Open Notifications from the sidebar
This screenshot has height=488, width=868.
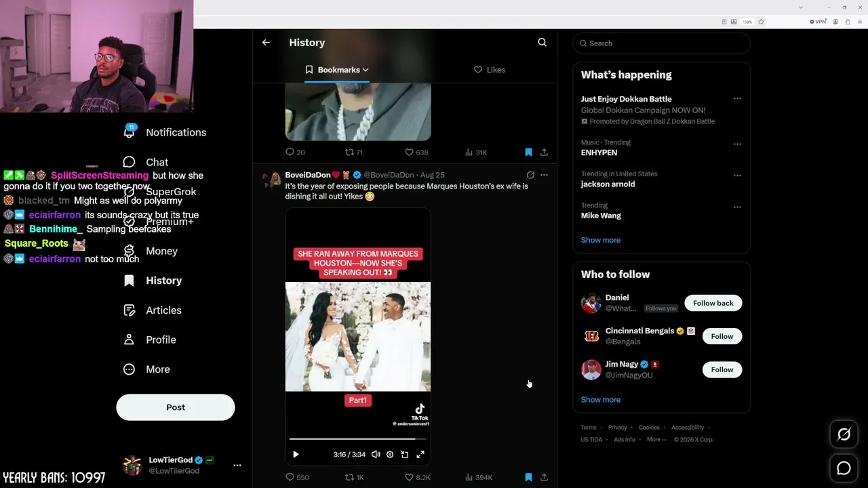pos(165,132)
